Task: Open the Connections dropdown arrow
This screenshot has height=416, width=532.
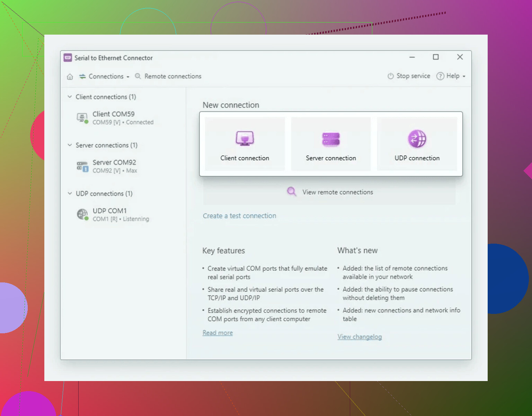Action: tap(128, 77)
